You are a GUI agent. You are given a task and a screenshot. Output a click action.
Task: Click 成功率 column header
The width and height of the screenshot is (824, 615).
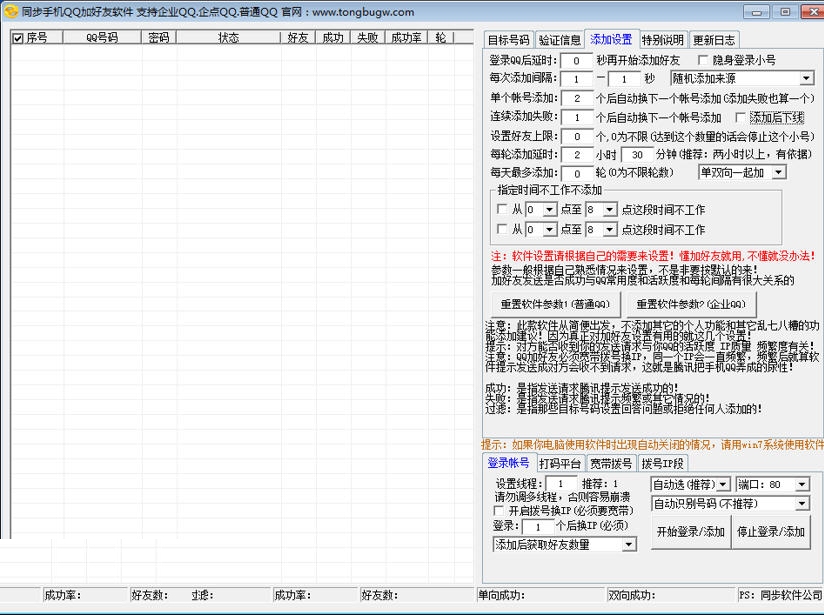click(406, 37)
